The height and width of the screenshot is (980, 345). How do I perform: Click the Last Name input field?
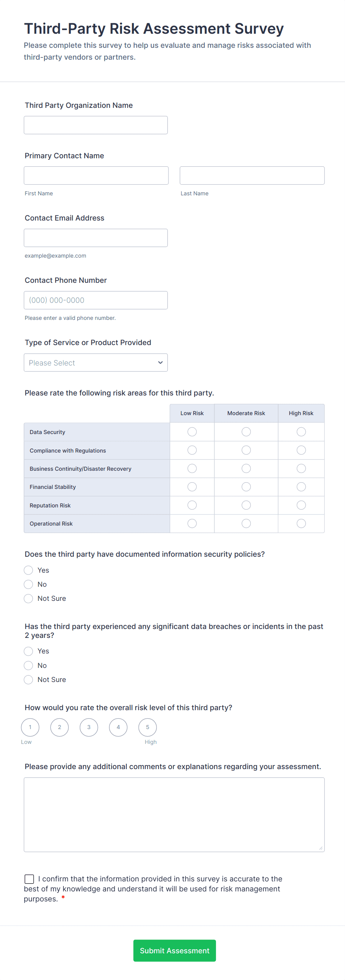click(x=251, y=175)
